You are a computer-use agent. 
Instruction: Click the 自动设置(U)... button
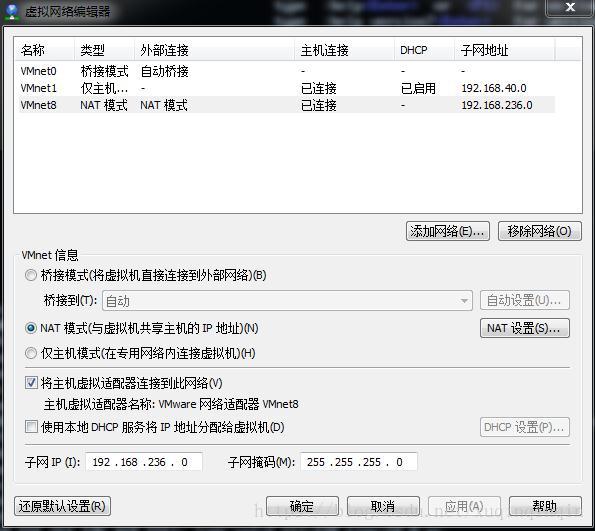pos(525,301)
